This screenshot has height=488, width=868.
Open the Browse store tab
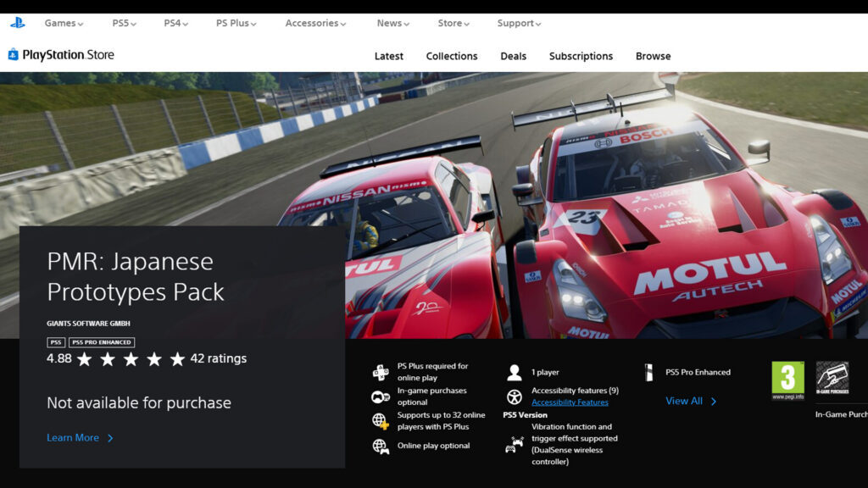click(654, 56)
